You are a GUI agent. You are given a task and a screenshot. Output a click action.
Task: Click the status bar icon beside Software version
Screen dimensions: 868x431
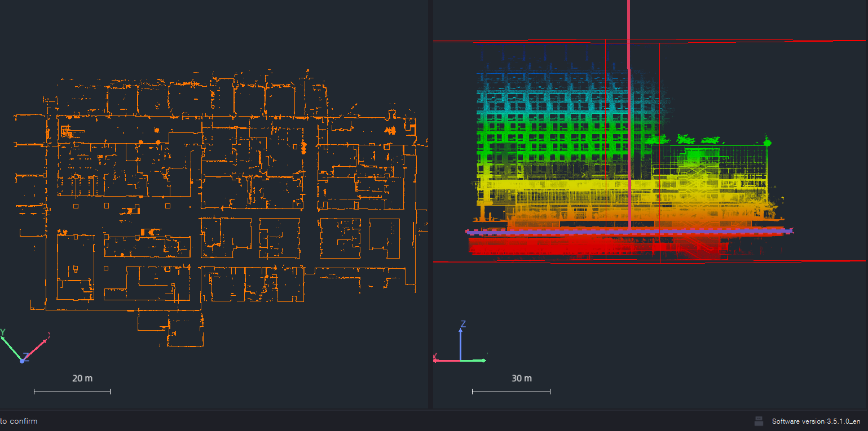(759, 421)
